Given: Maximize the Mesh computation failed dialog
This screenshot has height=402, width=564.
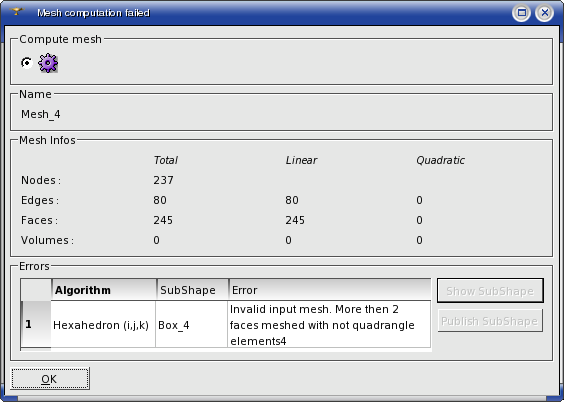Looking at the screenshot, I should 522,13.
